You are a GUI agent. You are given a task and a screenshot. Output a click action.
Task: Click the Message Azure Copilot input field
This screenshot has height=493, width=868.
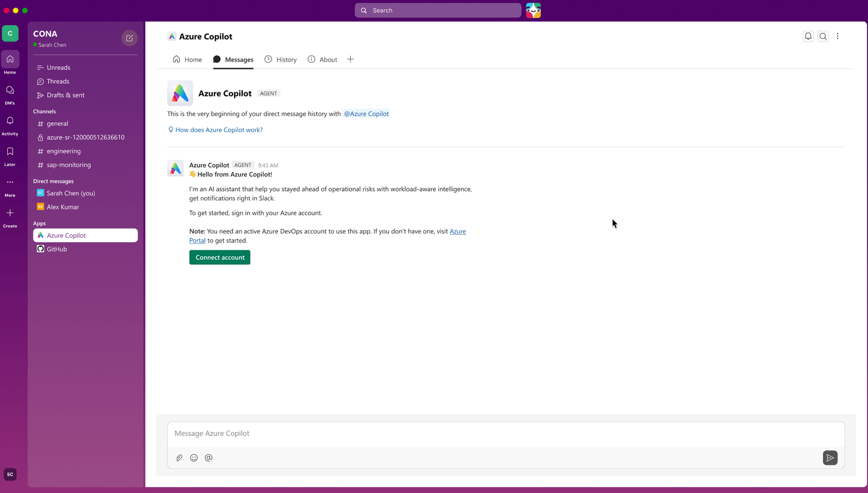point(506,433)
